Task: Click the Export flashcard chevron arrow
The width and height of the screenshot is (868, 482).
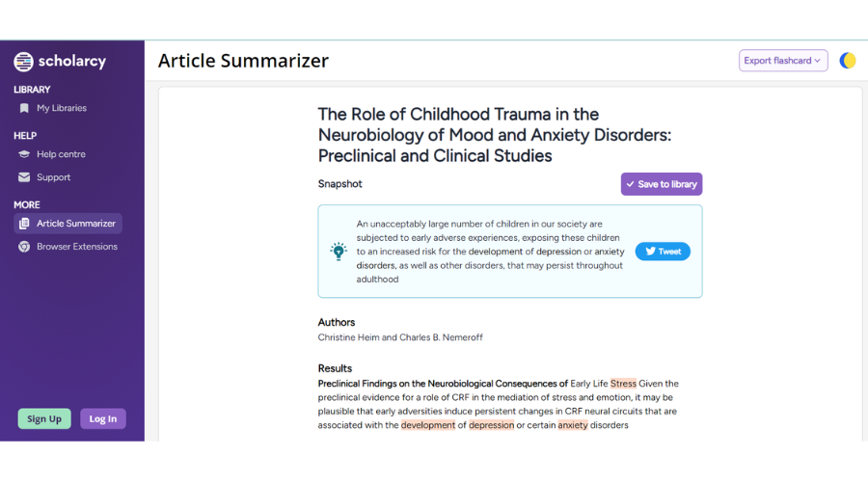Action: click(x=818, y=61)
